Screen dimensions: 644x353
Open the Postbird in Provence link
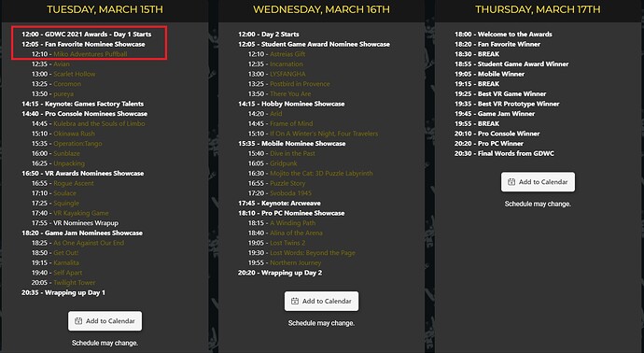[300, 84]
